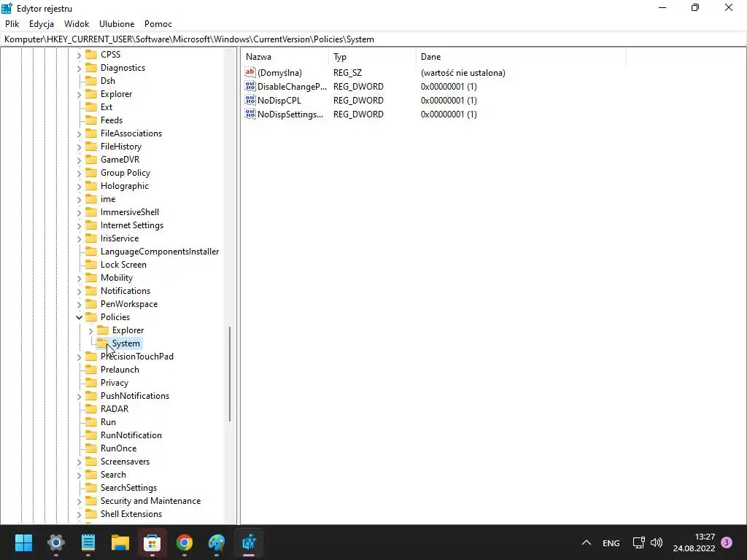Select the PenWorkspace folder icon
This screenshot has width=747, height=560.
click(x=91, y=304)
